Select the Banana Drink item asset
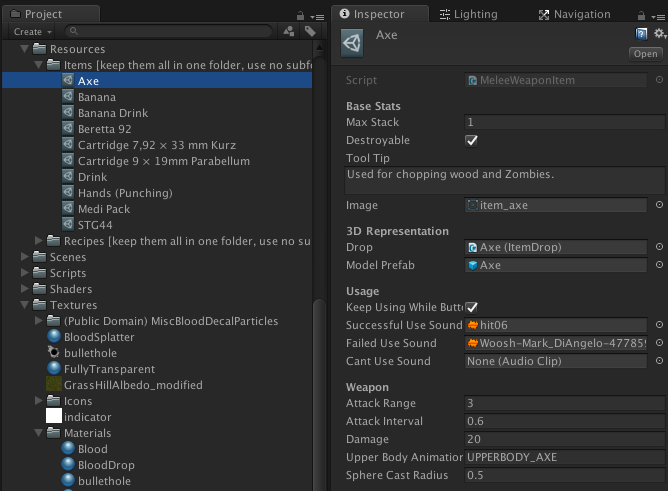 pyautogui.click(x=112, y=113)
